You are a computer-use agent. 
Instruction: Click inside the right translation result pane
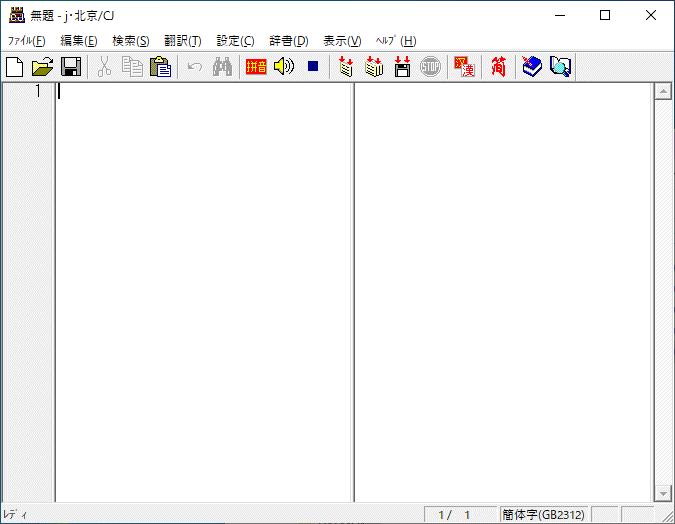point(503,292)
